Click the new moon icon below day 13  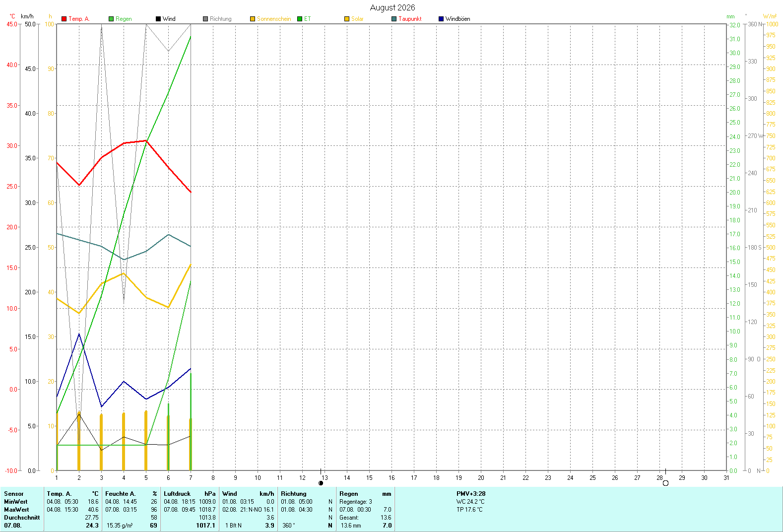pos(321,483)
